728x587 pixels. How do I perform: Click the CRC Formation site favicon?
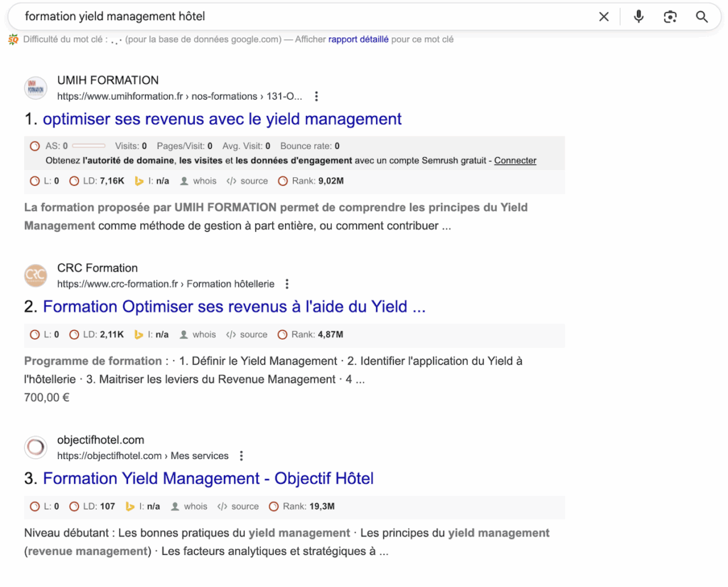[x=36, y=275]
